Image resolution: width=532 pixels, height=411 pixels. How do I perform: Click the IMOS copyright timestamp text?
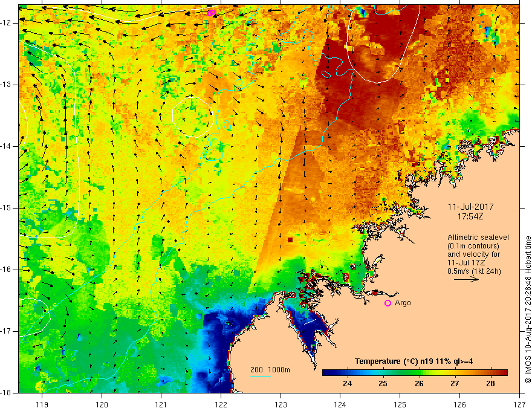pyautogui.click(x=528, y=310)
